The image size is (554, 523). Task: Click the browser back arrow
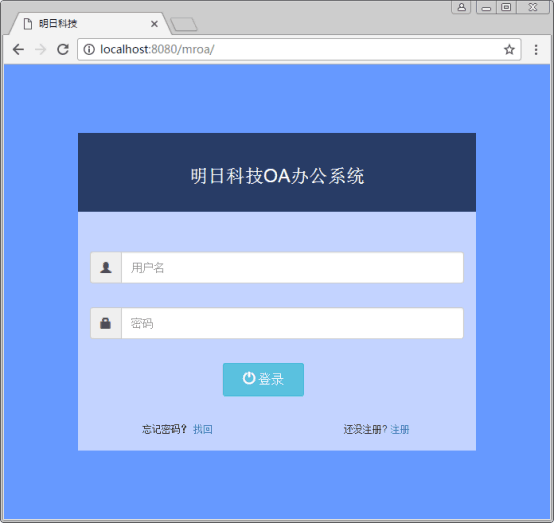click(x=18, y=49)
